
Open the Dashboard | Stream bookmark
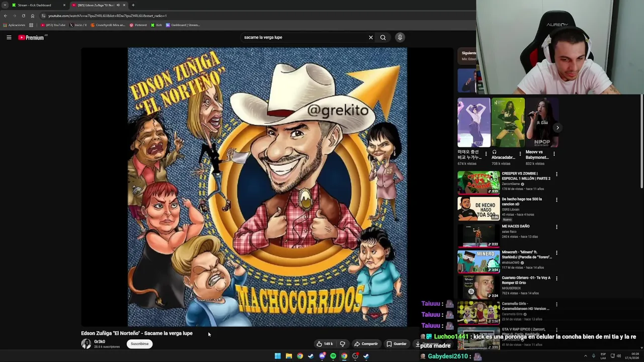(x=183, y=25)
